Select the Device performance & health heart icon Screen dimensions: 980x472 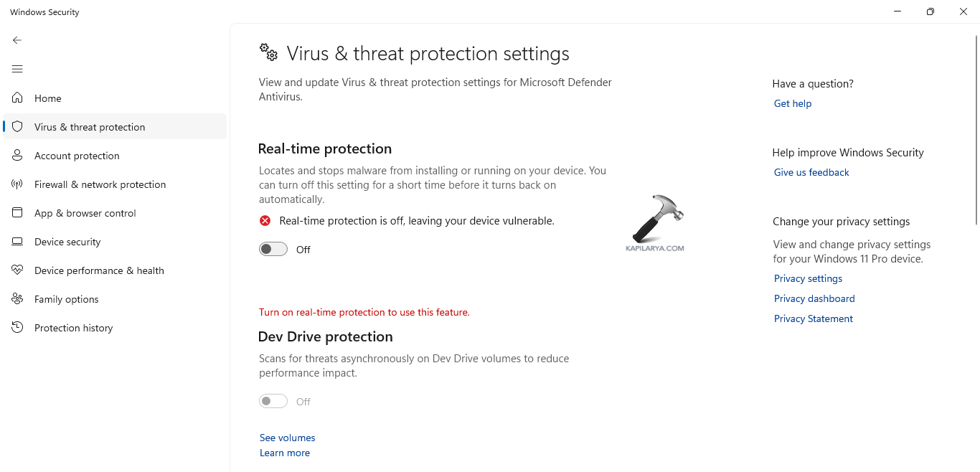[x=17, y=270]
